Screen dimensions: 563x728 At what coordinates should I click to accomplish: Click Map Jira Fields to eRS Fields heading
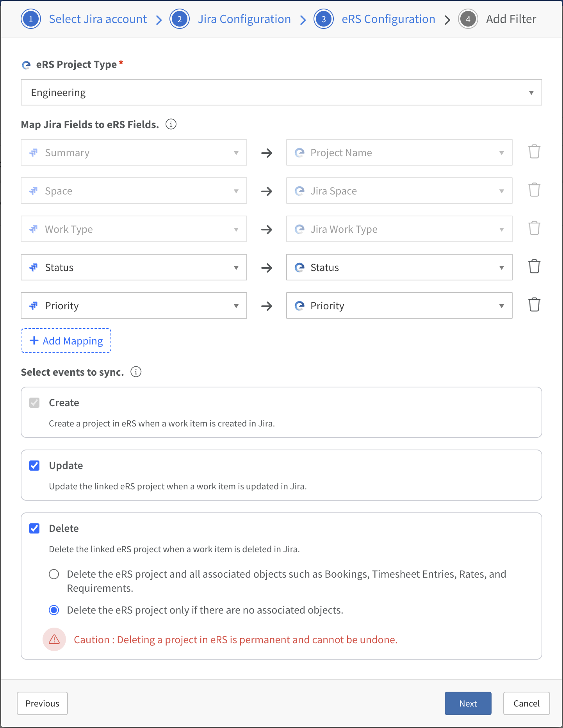(90, 125)
